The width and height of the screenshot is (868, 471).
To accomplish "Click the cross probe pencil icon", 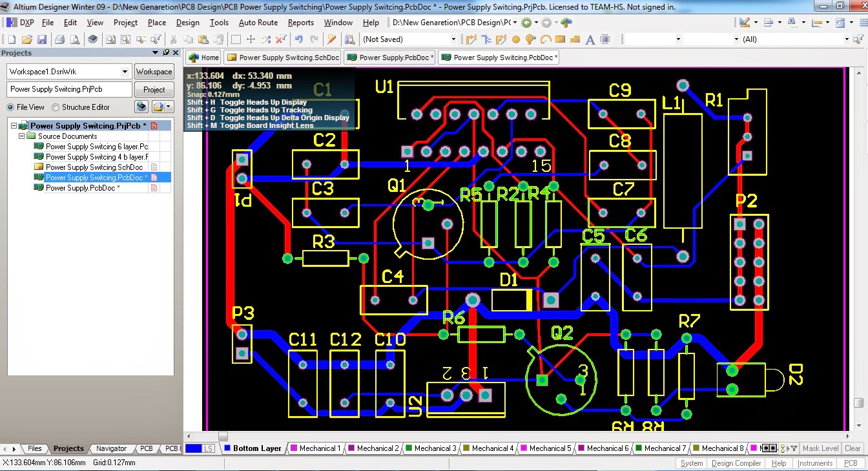I will [x=332, y=39].
